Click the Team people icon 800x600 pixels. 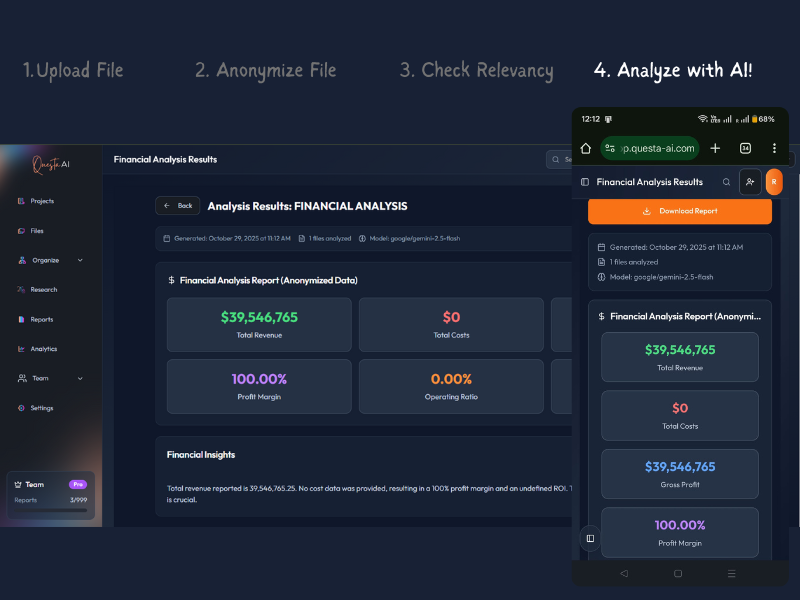(22, 379)
